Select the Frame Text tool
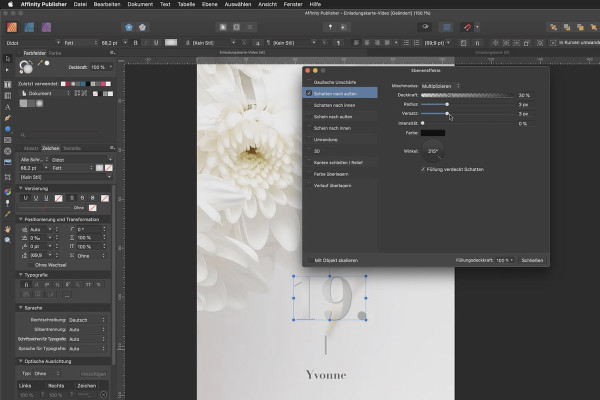The width and height of the screenshot is (600, 400). pos(8,85)
